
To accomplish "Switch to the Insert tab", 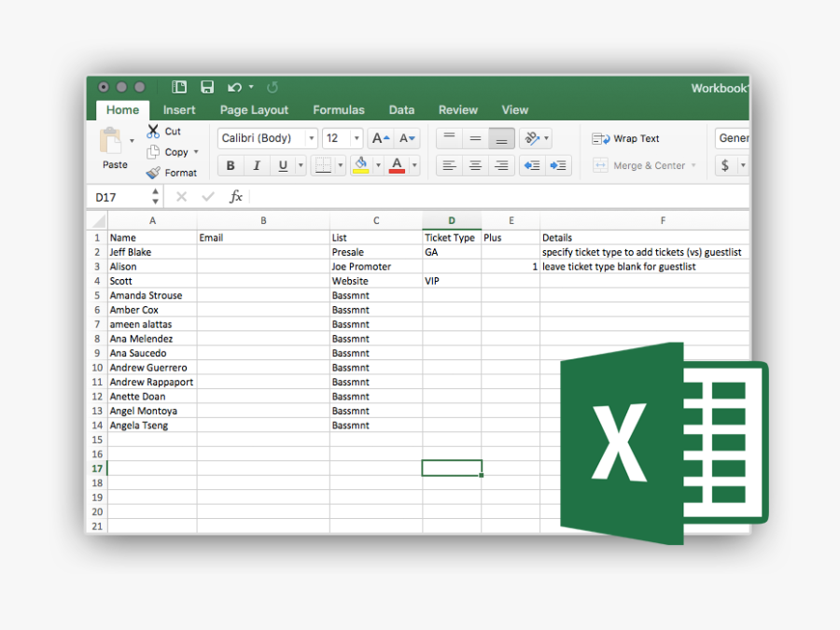I will (x=179, y=110).
